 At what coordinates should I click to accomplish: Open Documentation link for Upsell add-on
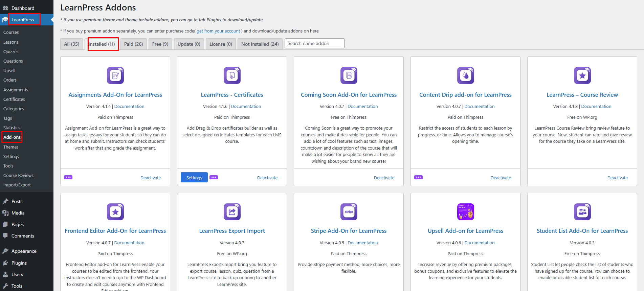(480, 243)
